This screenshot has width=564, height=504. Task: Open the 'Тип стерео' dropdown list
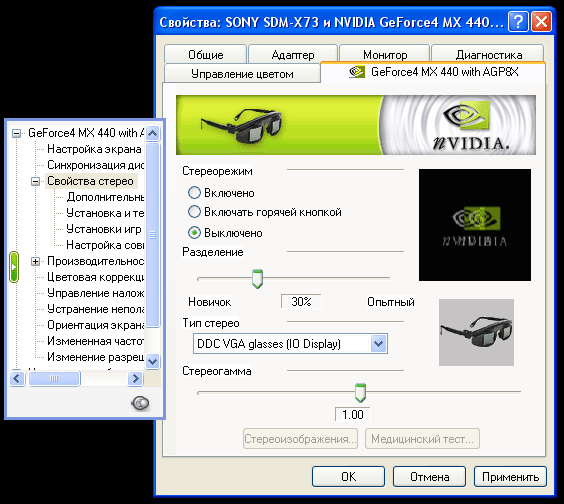[x=378, y=344]
